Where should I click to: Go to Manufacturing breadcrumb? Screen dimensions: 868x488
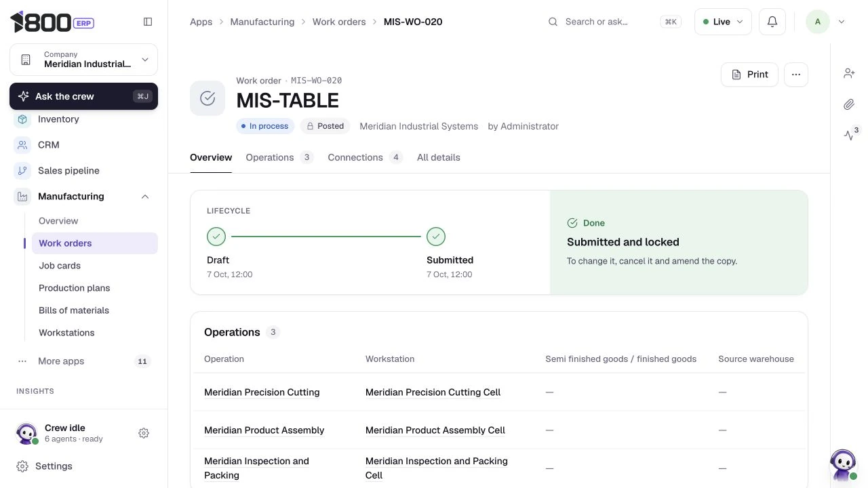pos(262,22)
